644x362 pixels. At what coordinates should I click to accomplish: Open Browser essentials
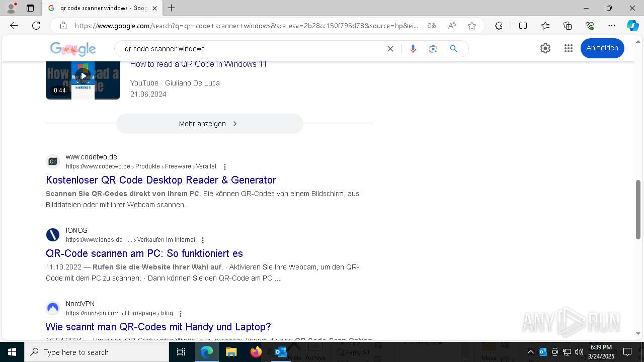590,26
